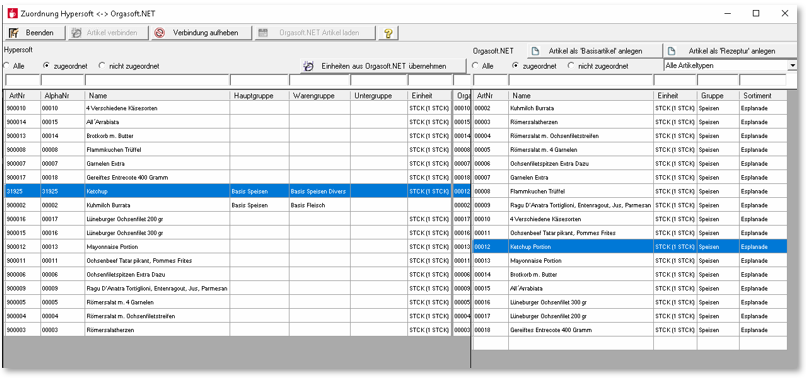Click Orgasoft.NET Name filter field
Viewport: 806px width, 380px height.
pyautogui.click(x=581, y=80)
